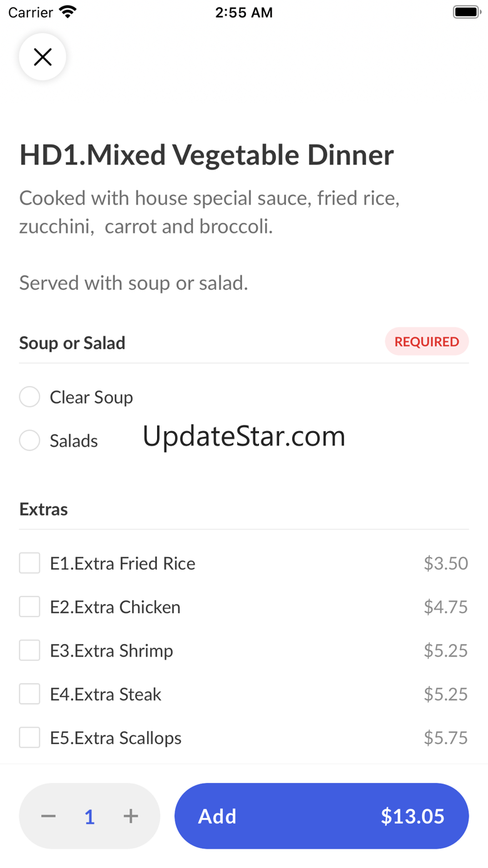Tap the REQUIRED badge
Screen dimensions: 488x868
pyautogui.click(x=427, y=342)
